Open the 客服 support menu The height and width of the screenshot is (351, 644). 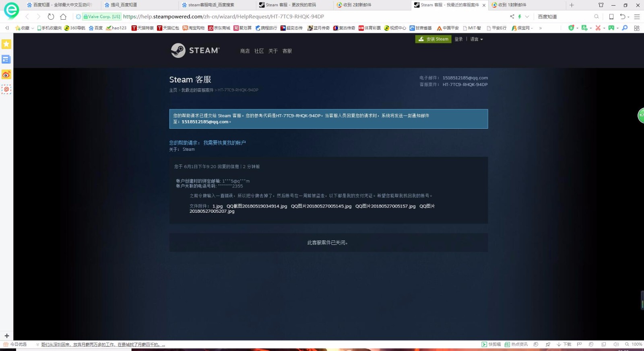[x=287, y=51]
